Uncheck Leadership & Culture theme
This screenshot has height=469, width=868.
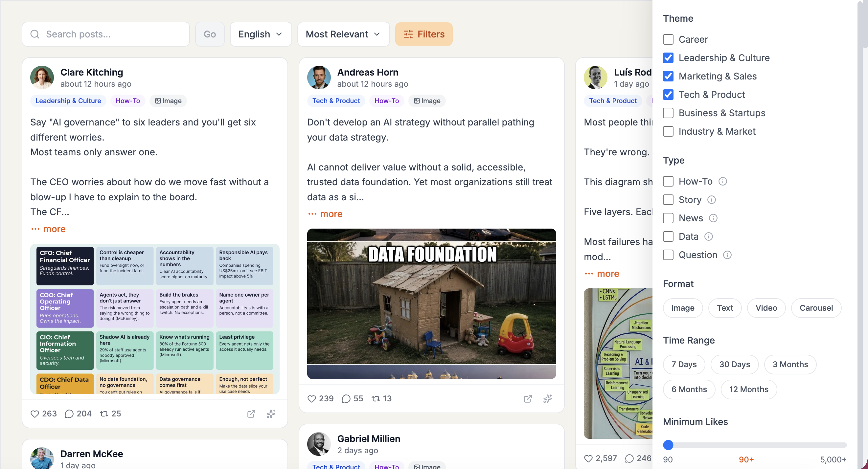pos(668,58)
